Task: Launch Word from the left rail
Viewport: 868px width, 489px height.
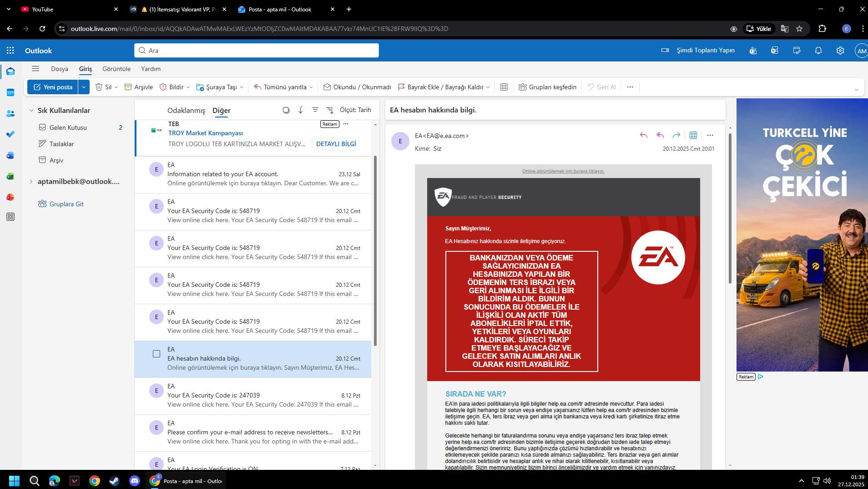Action: [10, 155]
